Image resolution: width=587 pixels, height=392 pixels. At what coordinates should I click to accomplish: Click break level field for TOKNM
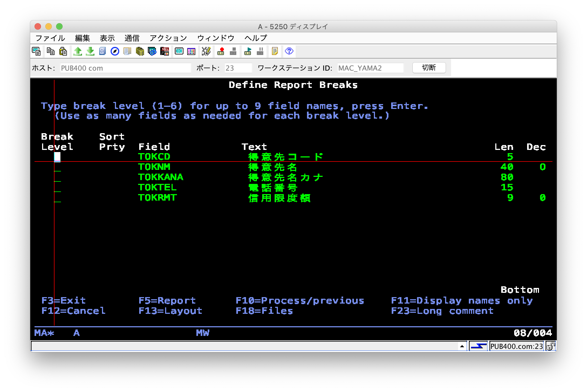(x=57, y=167)
